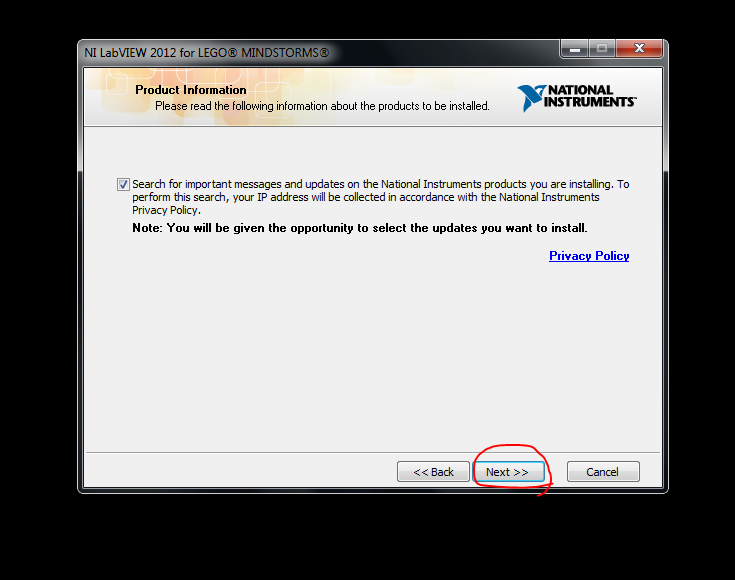Cancel the LabVIEW installation

point(603,472)
